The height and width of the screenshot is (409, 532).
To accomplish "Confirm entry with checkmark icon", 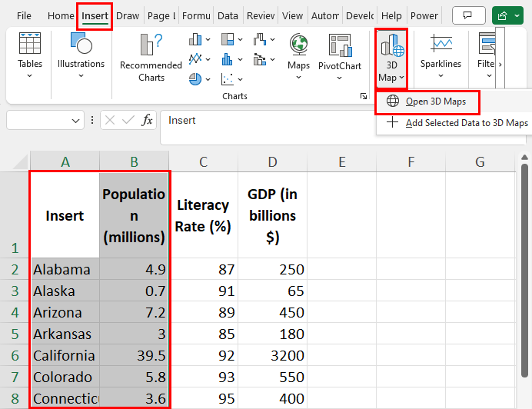I will [128, 120].
